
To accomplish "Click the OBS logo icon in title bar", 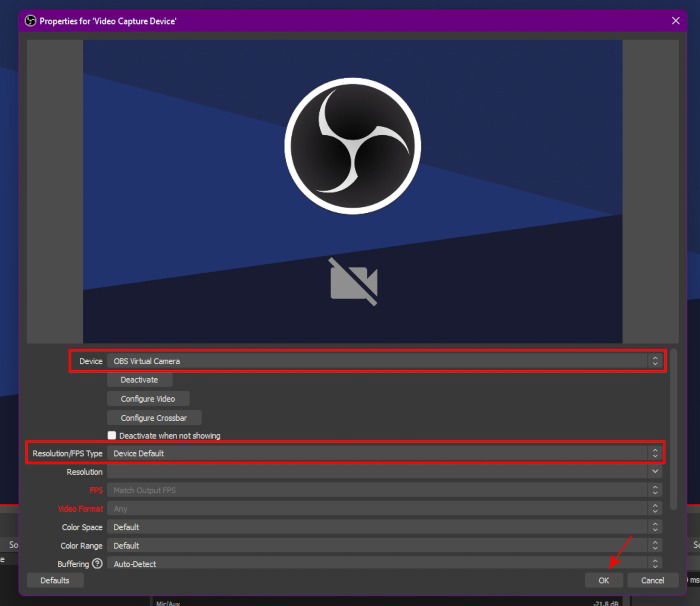I will click(30, 21).
